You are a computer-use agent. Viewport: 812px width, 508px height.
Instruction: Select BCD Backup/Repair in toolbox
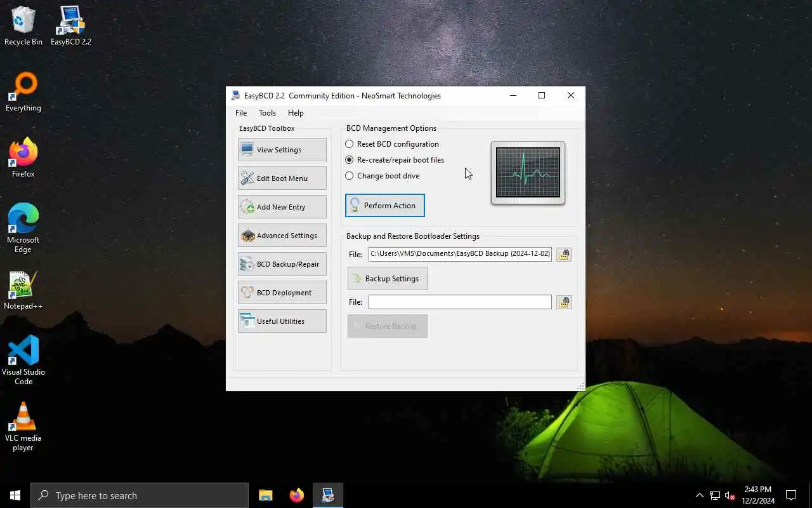click(x=282, y=264)
